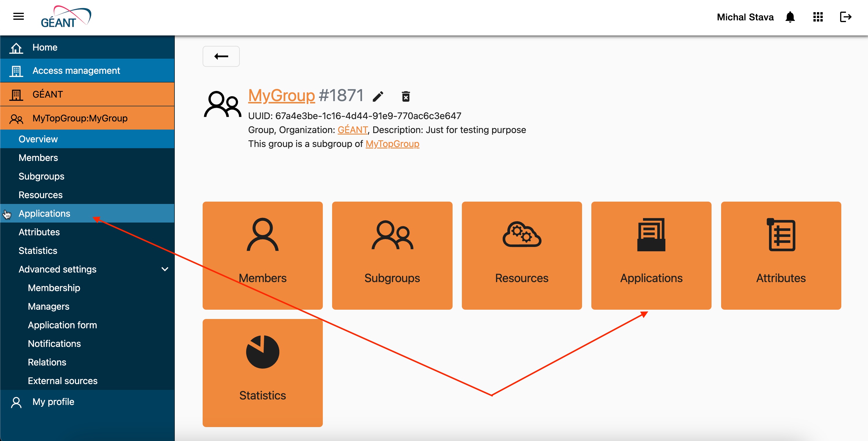Open Managers under Advanced settings
This screenshot has height=441, width=868.
click(87, 306)
